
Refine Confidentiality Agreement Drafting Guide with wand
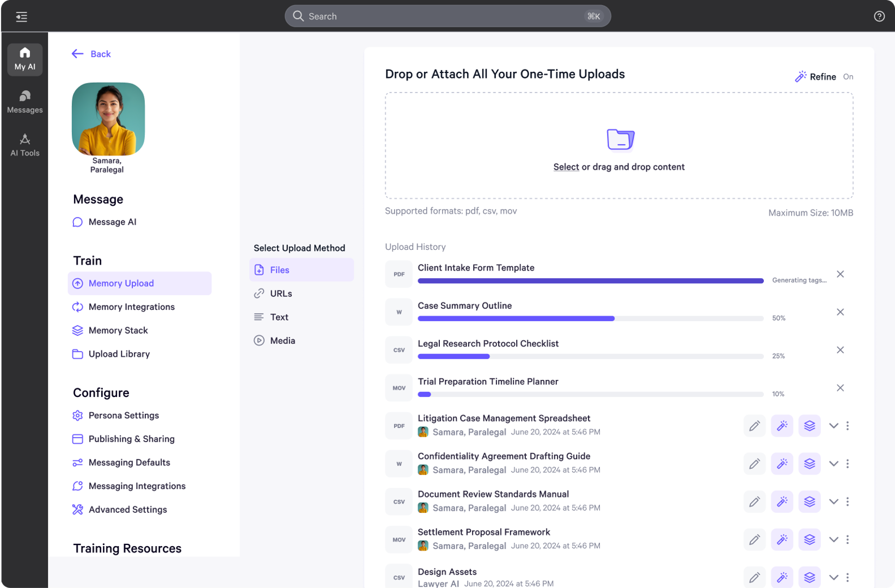(x=782, y=464)
